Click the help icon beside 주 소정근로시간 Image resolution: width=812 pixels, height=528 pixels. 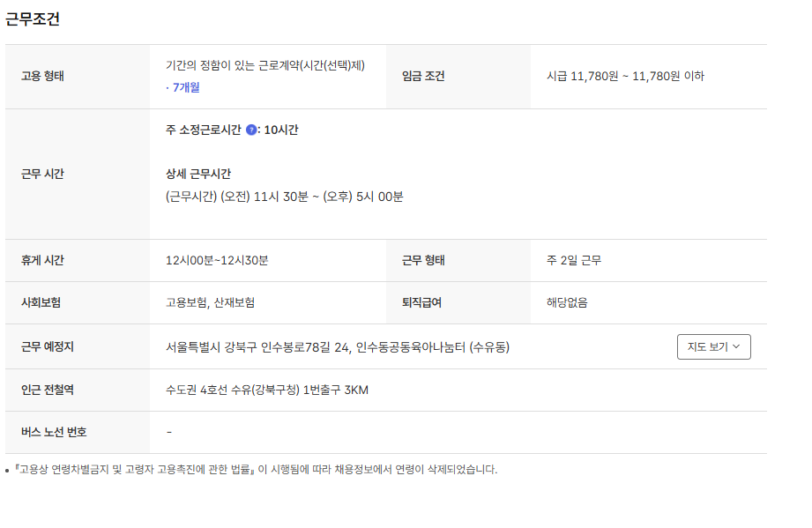(x=251, y=130)
